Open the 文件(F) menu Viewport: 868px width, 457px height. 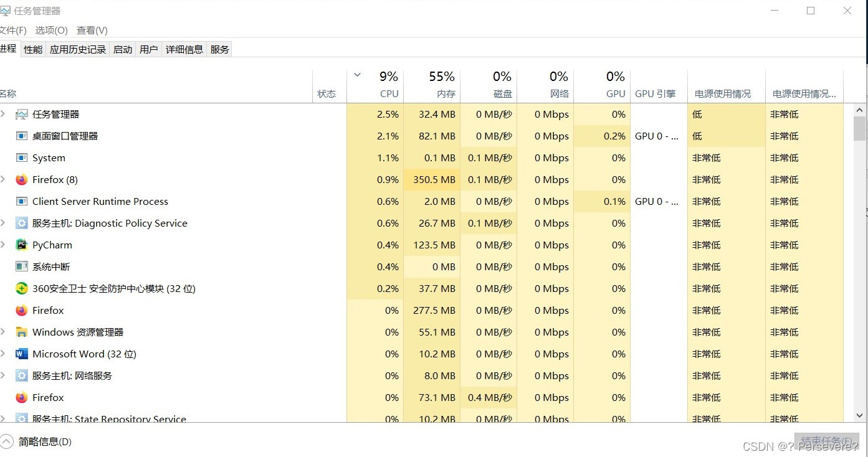point(12,30)
